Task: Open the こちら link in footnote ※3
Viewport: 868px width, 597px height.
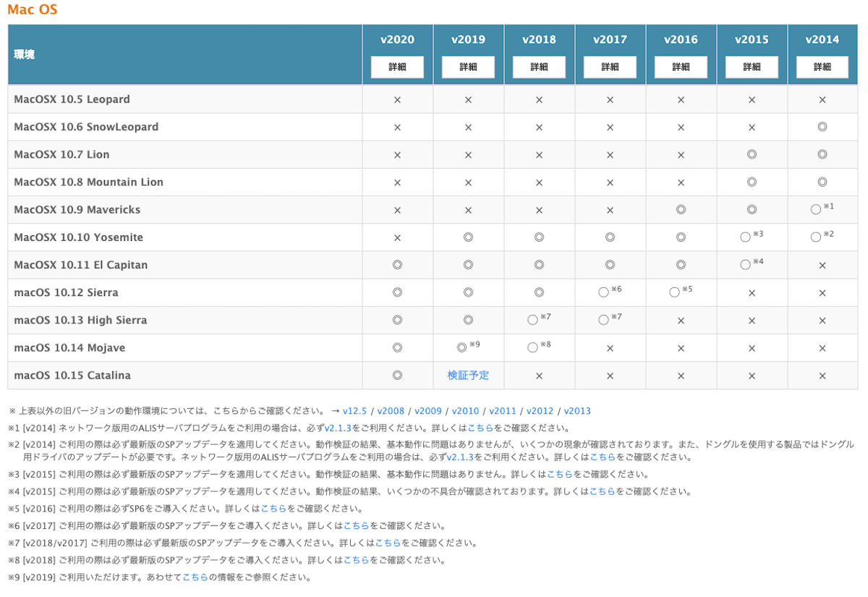Action: point(561,475)
